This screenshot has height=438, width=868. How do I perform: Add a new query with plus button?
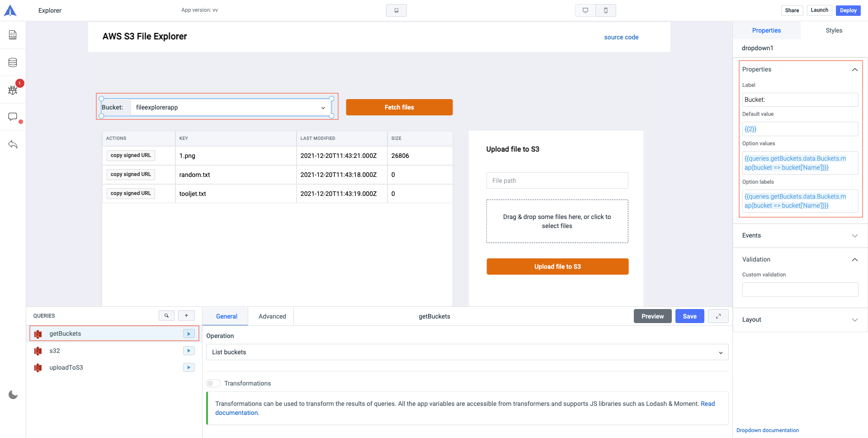tap(186, 316)
